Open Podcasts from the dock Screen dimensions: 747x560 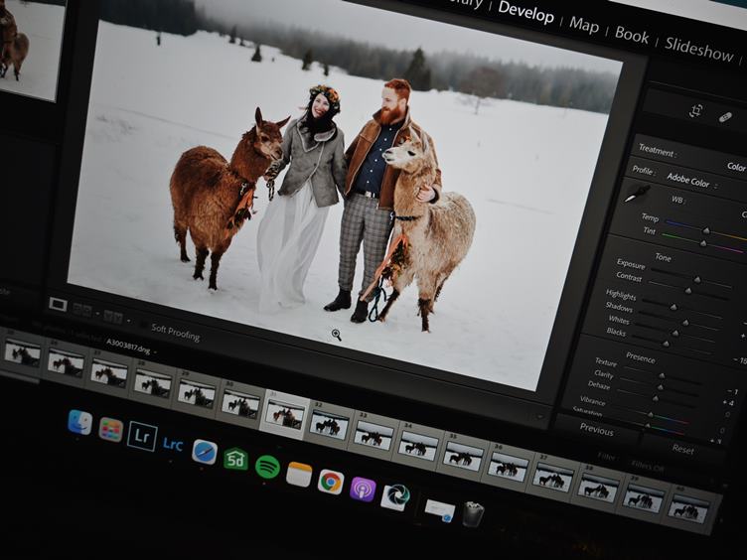tap(363, 490)
